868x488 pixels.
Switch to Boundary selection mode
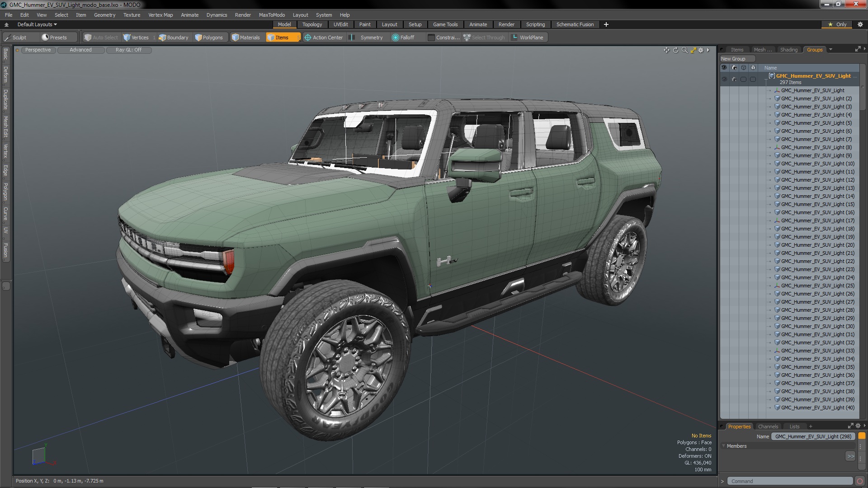point(173,38)
